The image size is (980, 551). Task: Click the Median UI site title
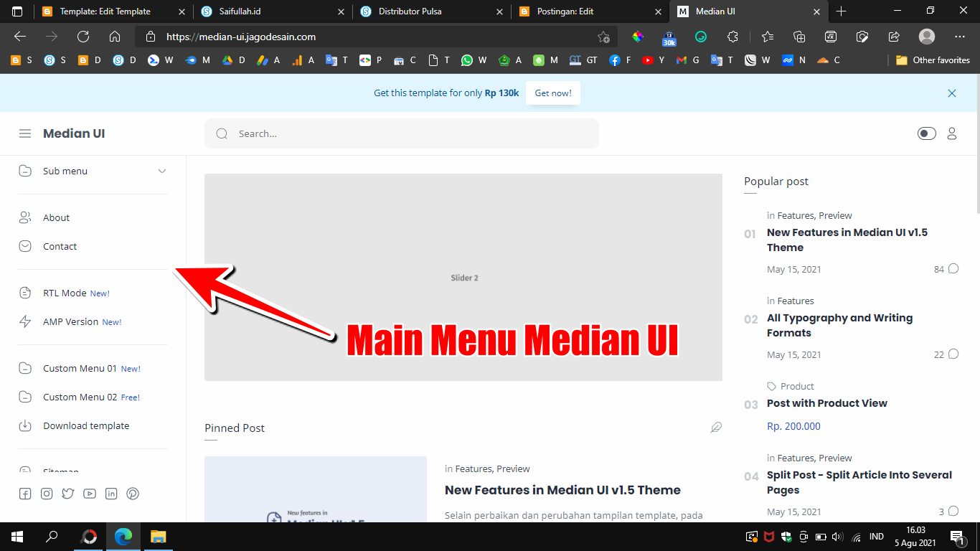74,133
